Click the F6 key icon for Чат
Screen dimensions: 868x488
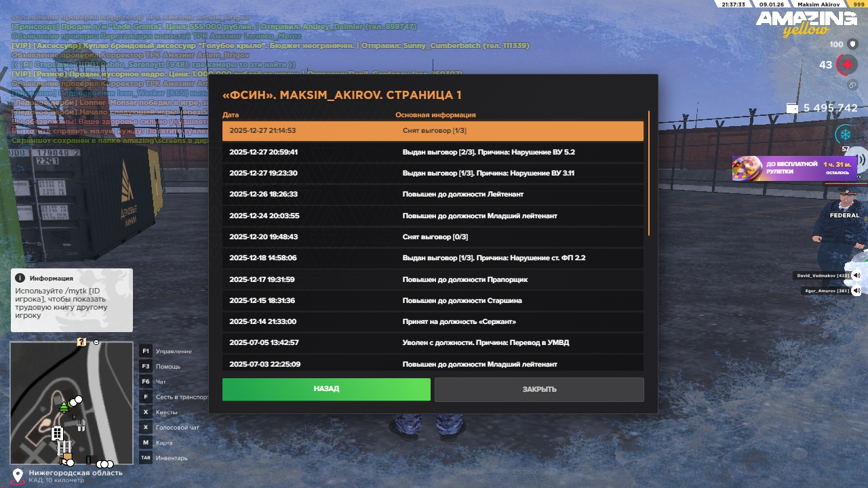click(x=145, y=382)
